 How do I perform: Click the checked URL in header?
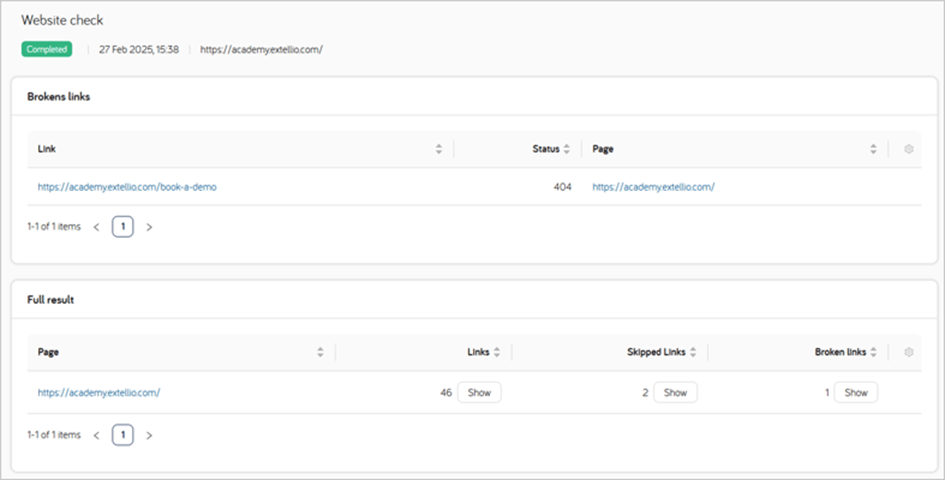click(x=262, y=49)
